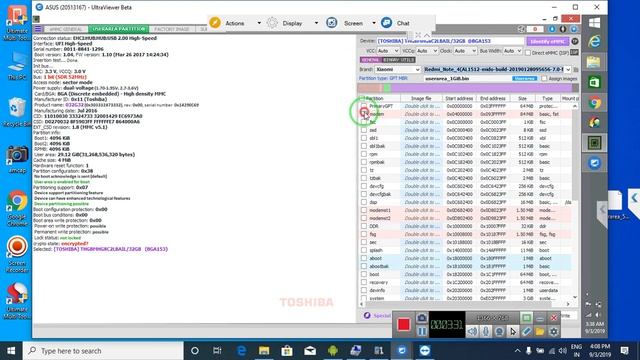This screenshot has width=640, height=360.
Task: Open File Explorer from the taskbar
Action: pyautogui.click(x=264, y=351)
